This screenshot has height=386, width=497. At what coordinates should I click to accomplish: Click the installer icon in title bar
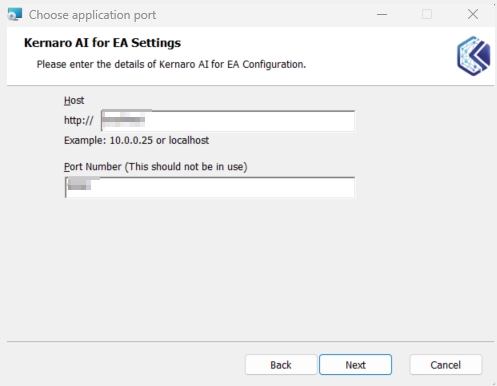(x=15, y=15)
